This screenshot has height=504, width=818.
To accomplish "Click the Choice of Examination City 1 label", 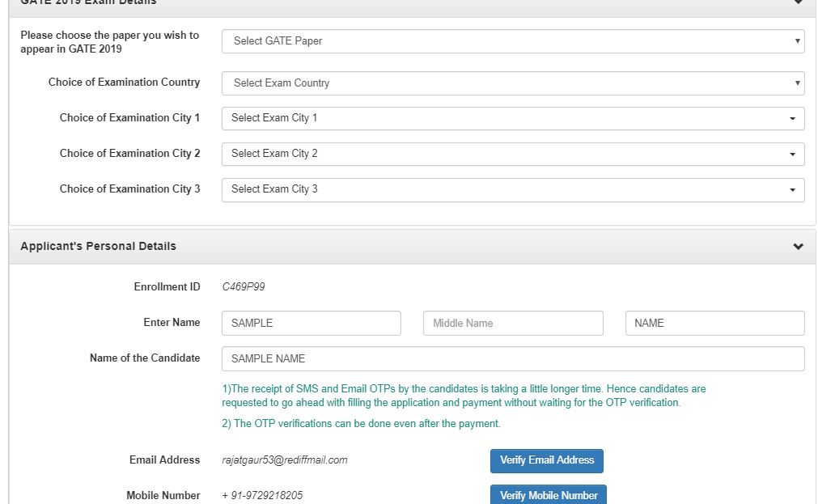I will click(130, 118).
